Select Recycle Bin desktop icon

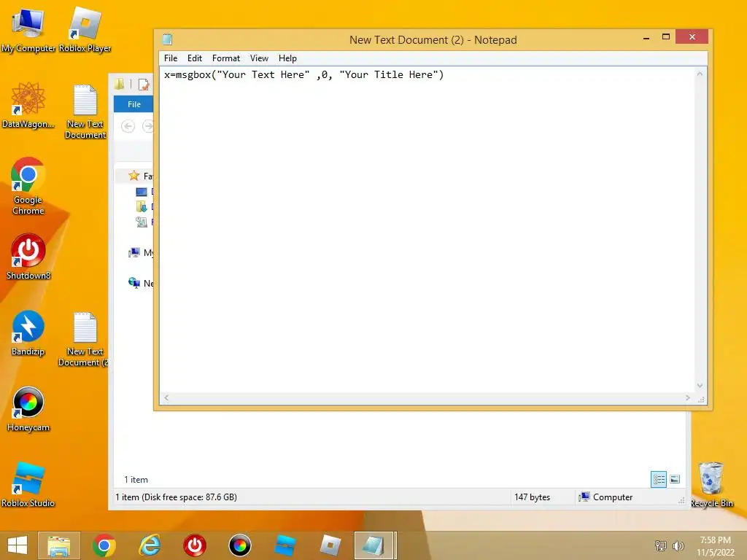(711, 484)
